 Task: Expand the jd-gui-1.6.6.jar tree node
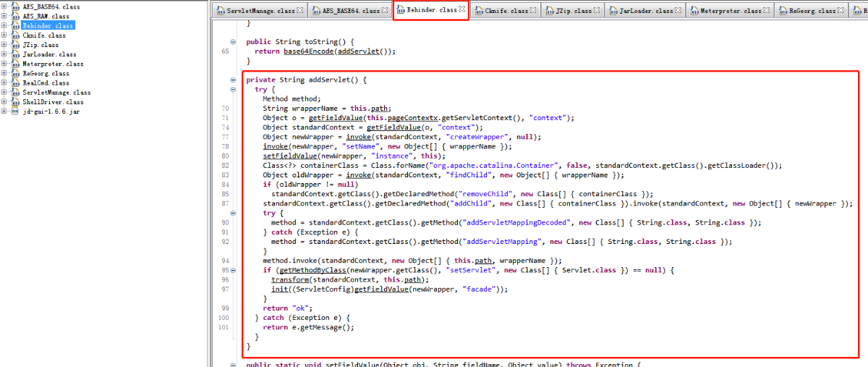(x=4, y=111)
